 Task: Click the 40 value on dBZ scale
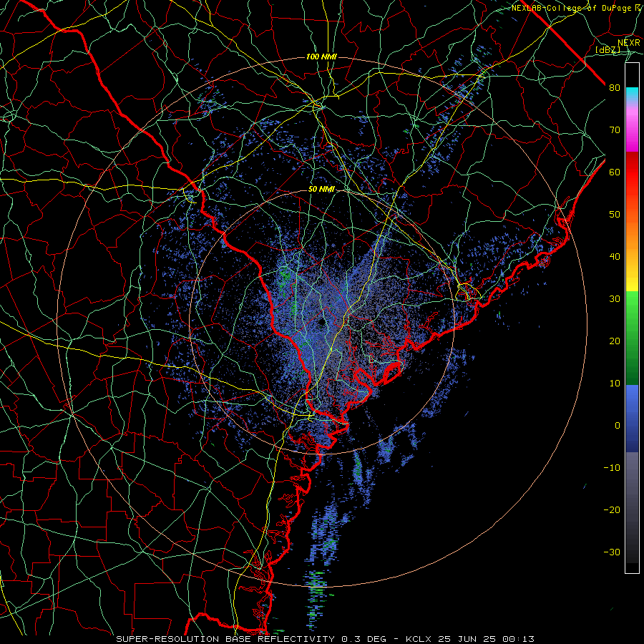coord(615,257)
